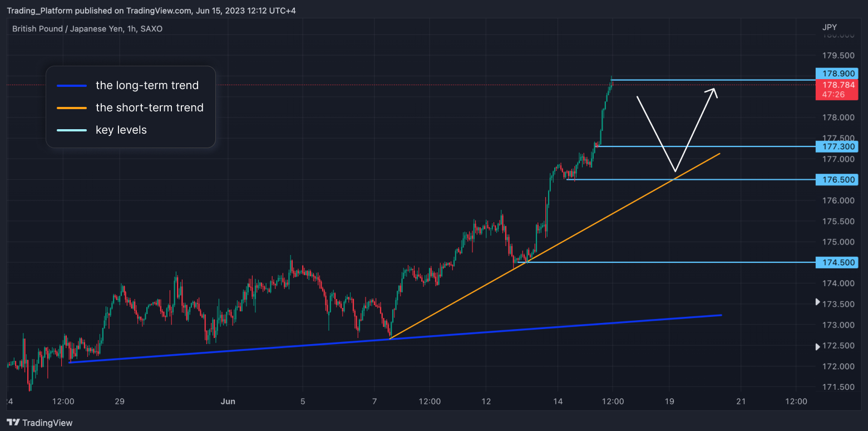Image resolution: width=868 pixels, height=431 pixels.
Task: Select the 174.500 key level price label
Action: tap(836, 262)
